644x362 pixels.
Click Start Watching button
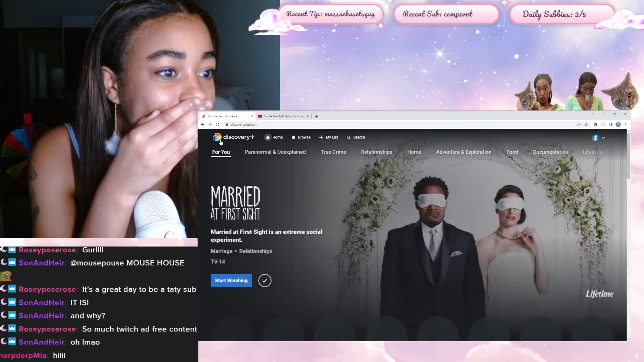[231, 281]
